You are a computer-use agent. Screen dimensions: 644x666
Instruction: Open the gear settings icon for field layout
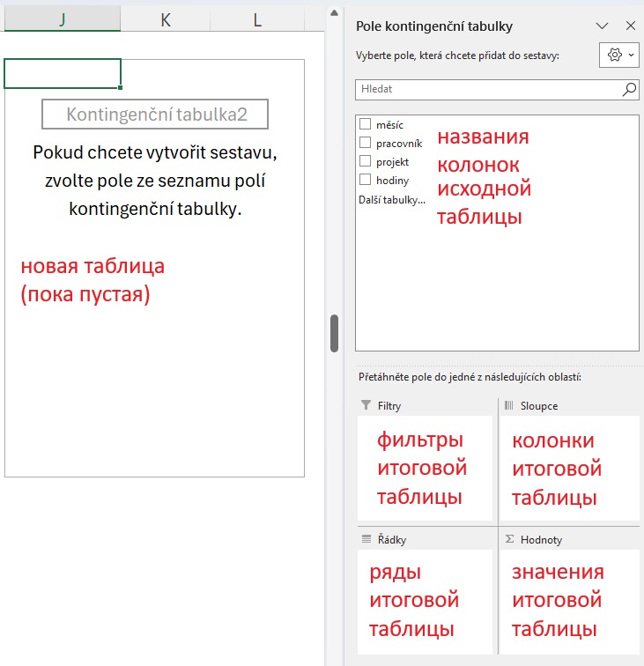click(x=614, y=55)
